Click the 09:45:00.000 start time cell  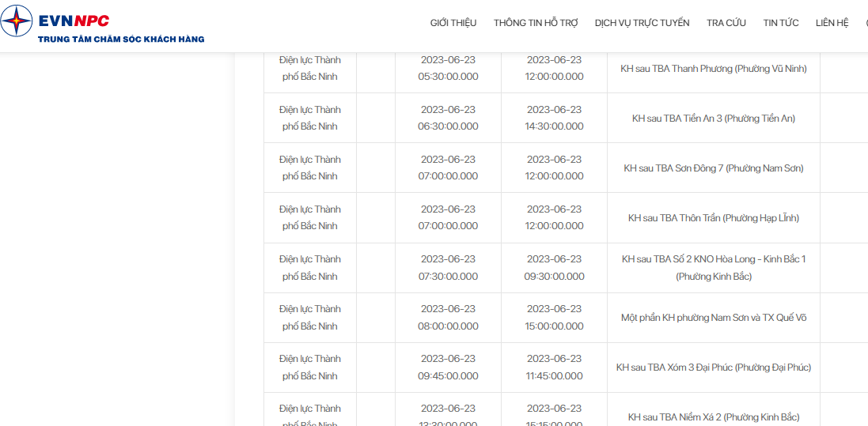coord(448,368)
